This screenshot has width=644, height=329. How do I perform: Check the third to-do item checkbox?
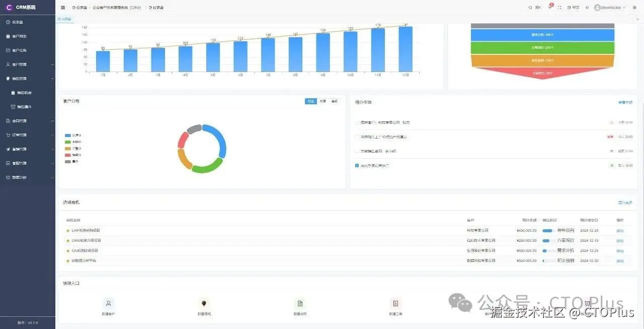(x=357, y=151)
